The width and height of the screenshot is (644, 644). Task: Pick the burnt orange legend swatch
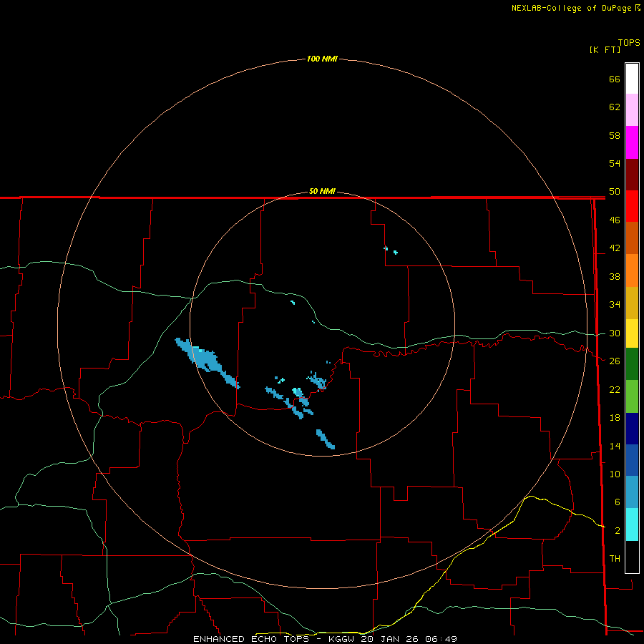point(632,238)
